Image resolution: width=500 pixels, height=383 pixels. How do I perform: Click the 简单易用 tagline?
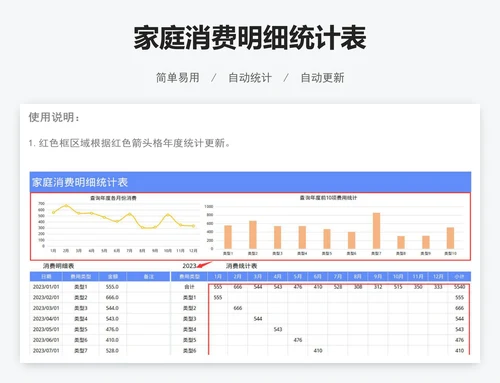(178, 78)
